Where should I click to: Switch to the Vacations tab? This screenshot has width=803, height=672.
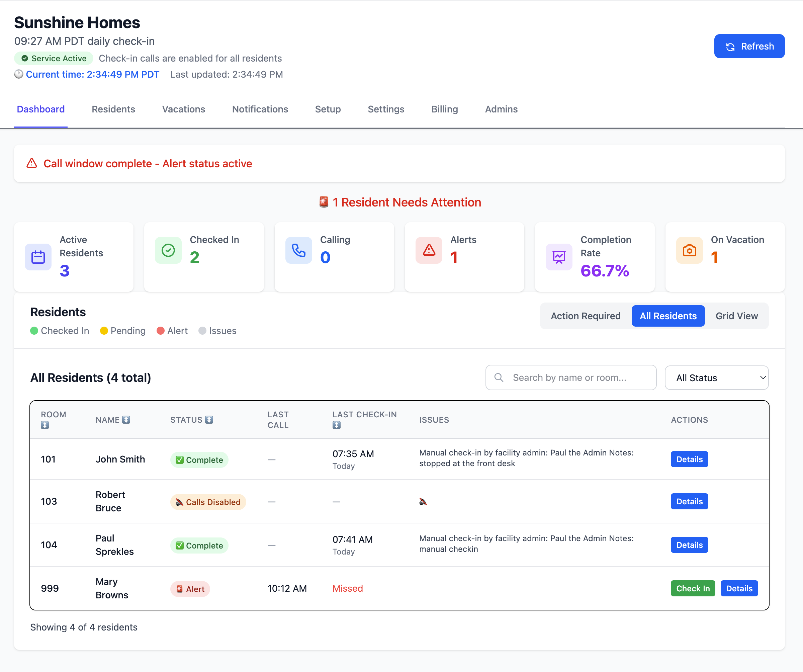[183, 109]
